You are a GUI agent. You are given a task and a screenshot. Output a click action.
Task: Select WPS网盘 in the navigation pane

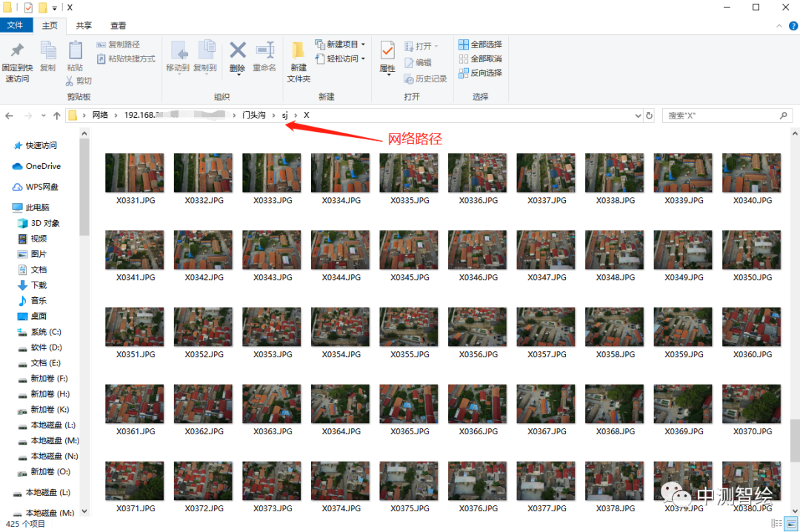(x=36, y=187)
